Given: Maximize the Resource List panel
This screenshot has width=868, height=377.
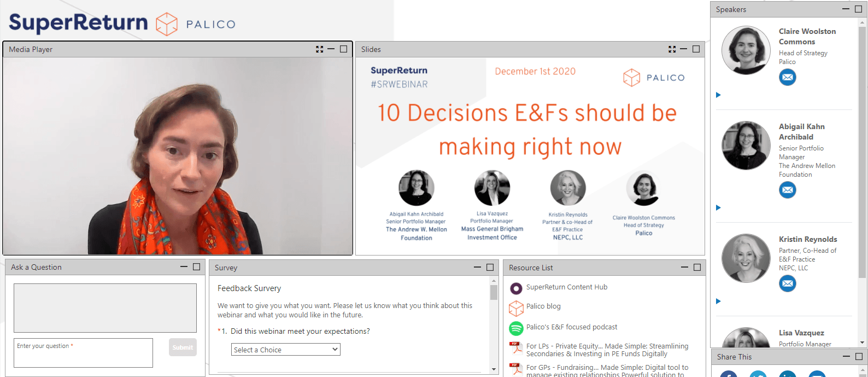Looking at the screenshot, I should [x=697, y=268].
